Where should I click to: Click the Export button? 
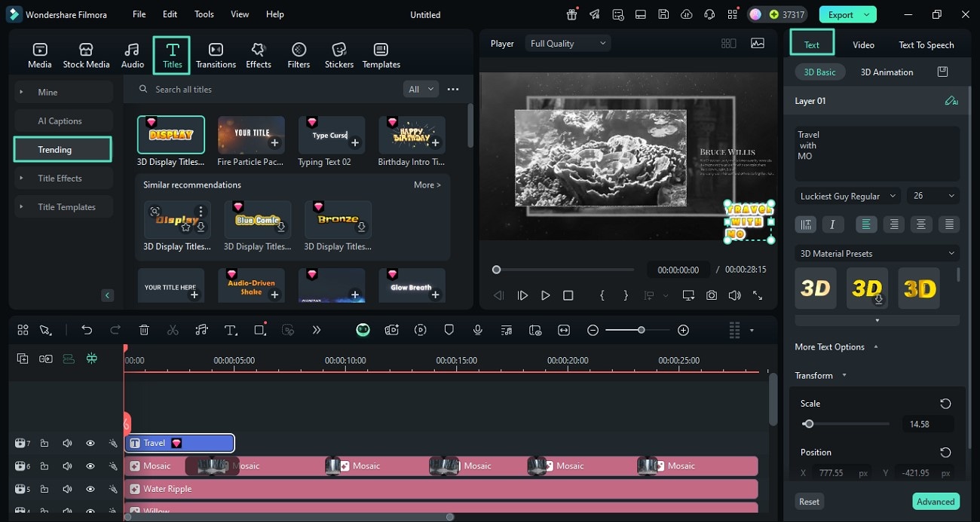point(848,14)
